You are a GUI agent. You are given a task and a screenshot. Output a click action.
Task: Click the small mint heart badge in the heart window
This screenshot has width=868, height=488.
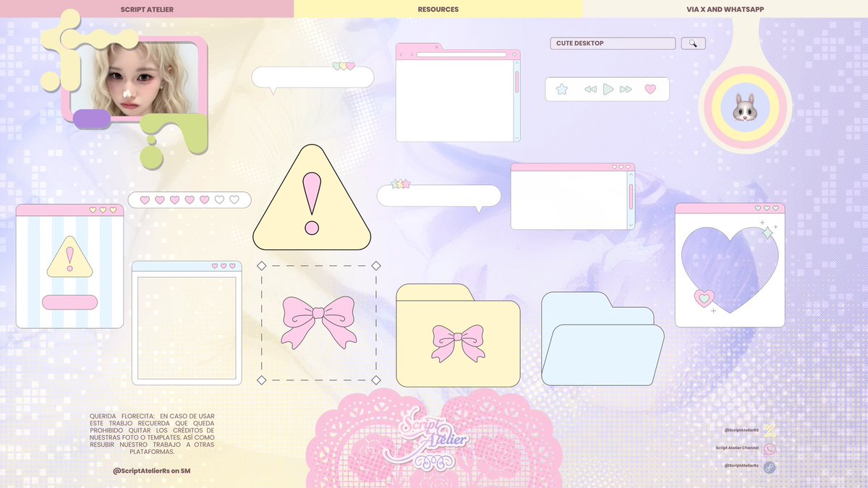[704, 298]
